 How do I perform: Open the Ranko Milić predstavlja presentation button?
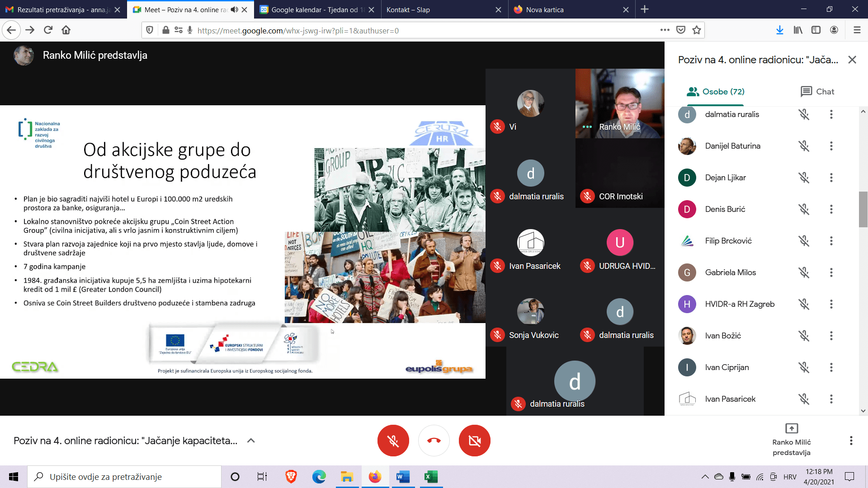[791, 439]
